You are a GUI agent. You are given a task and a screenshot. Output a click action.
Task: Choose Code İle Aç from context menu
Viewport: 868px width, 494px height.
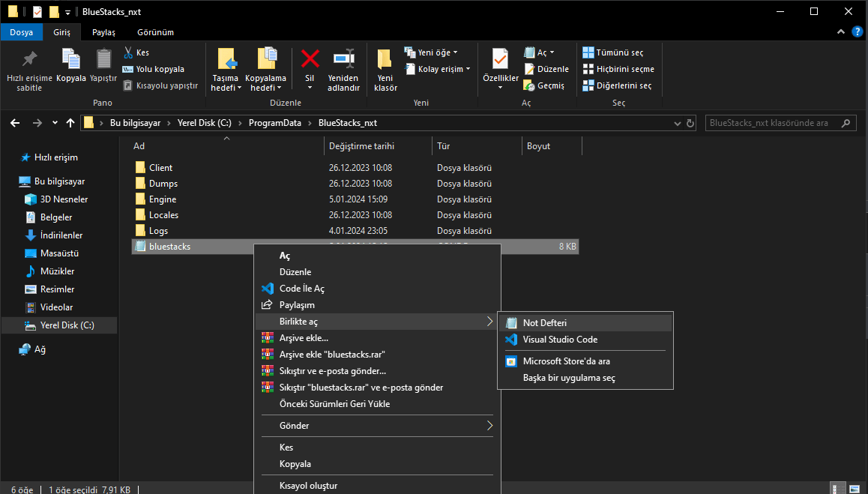378,289
